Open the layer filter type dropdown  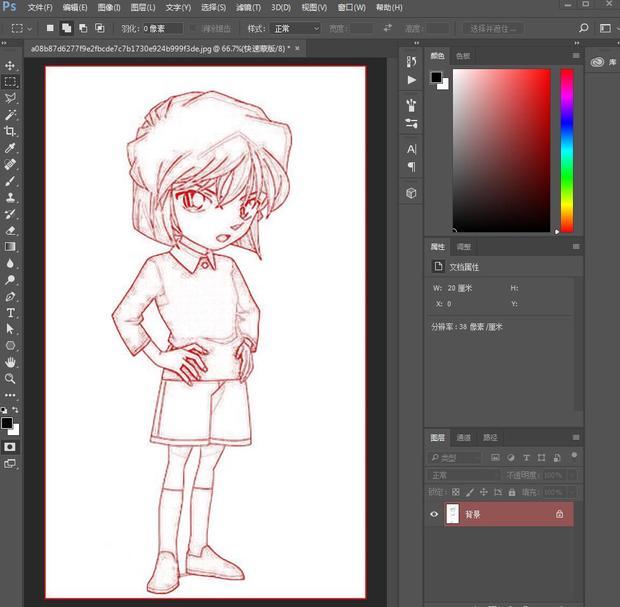click(x=456, y=458)
